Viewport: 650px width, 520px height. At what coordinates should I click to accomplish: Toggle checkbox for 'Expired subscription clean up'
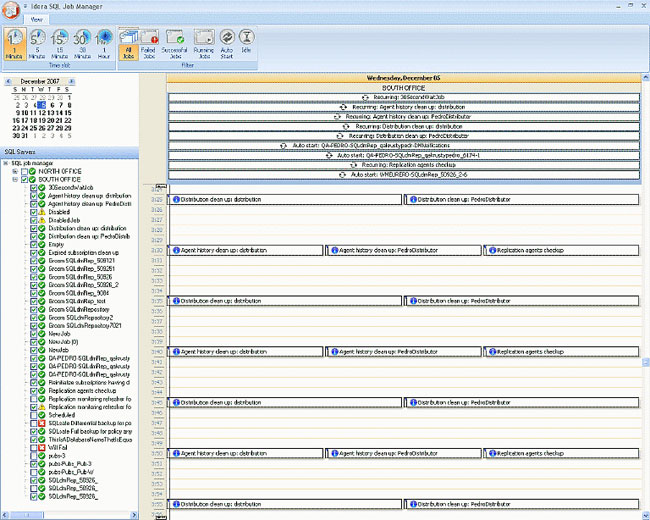34,253
